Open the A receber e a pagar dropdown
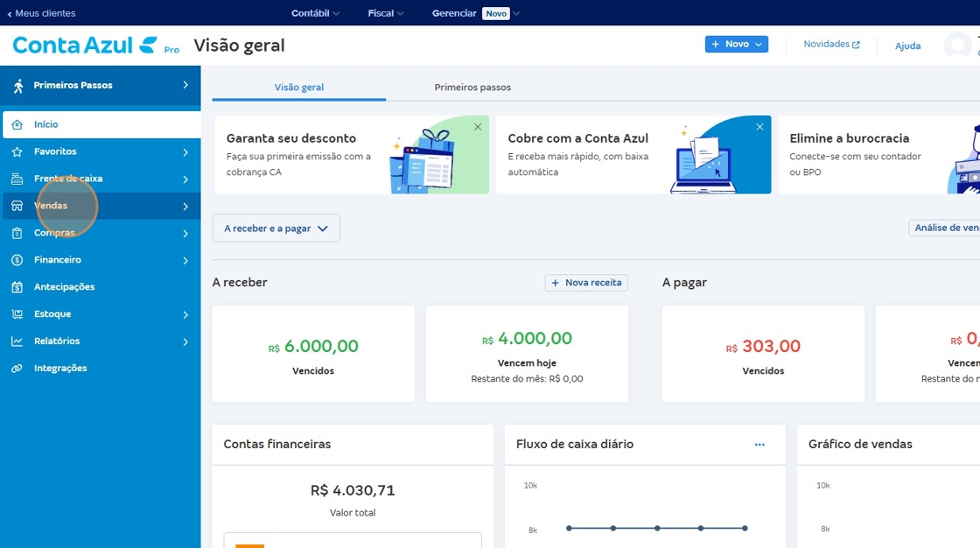This screenshot has height=548, width=980. [x=276, y=228]
